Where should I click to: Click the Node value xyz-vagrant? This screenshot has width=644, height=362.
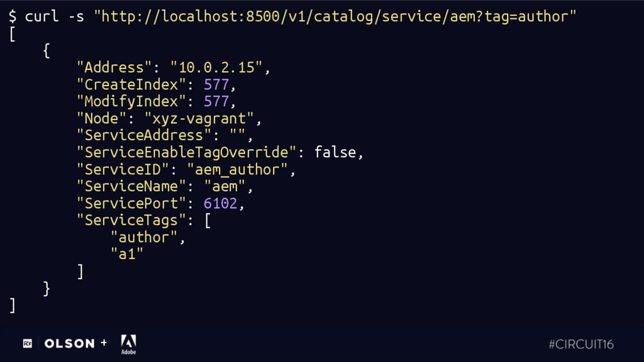(x=199, y=119)
